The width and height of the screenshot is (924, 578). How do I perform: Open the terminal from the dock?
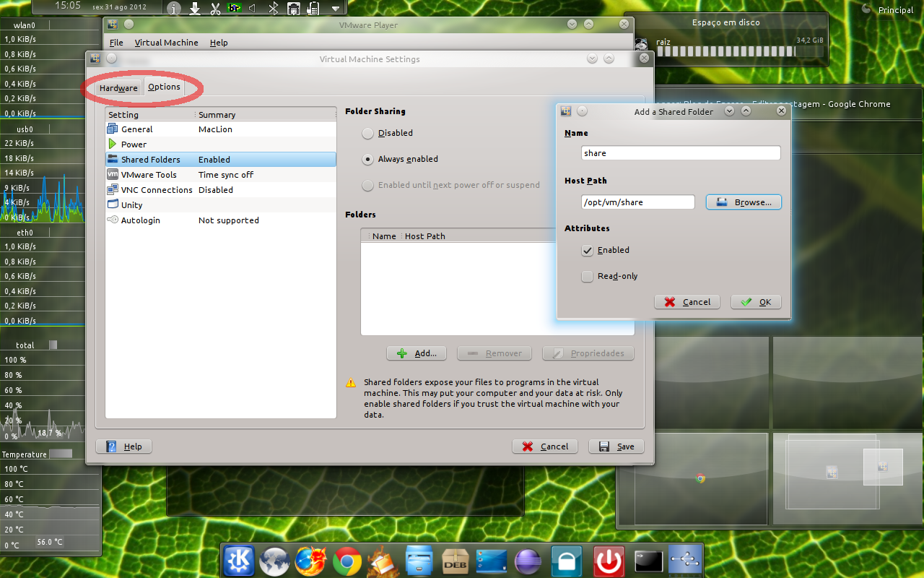(648, 561)
